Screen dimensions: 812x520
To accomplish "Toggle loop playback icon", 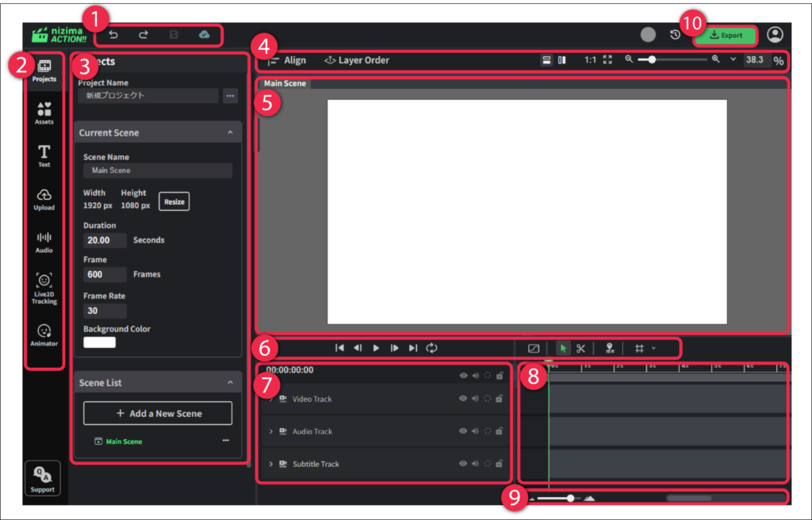I will tap(431, 348).
